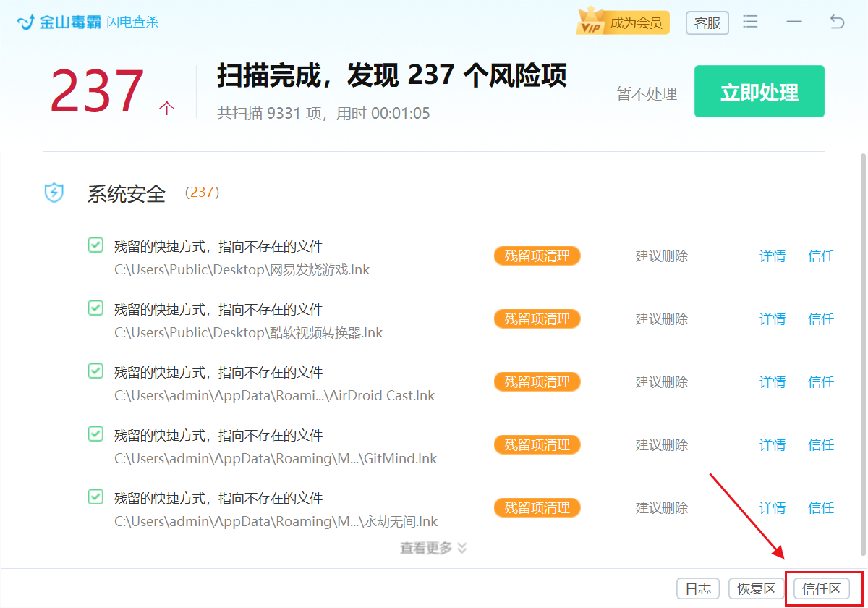The height and width of the screenshot is (608, 868).
Task: Click 残留项清理 tag for 网易发烧游戏.lnk
Action: (x=537, y=256)
